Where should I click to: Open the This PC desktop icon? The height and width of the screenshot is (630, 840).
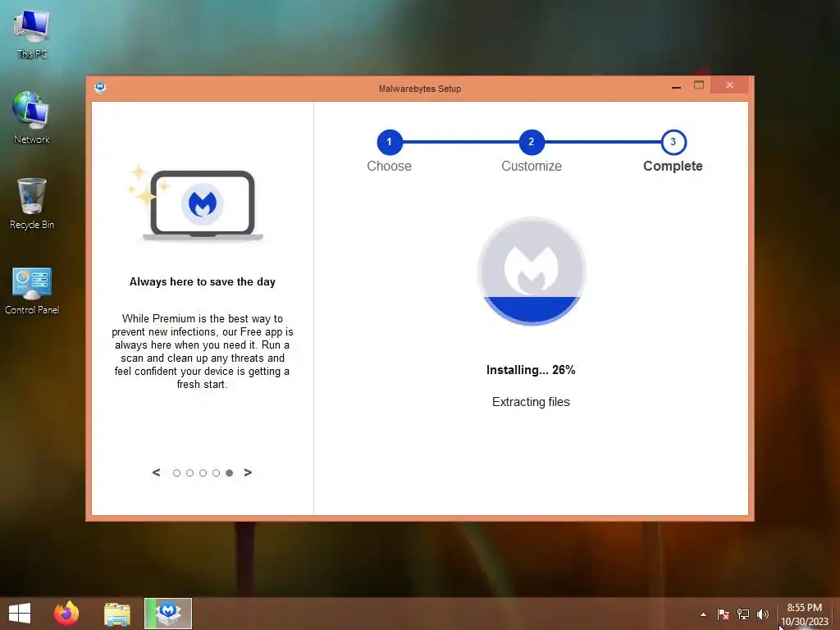pyautogui.click(x=32, y=33)
